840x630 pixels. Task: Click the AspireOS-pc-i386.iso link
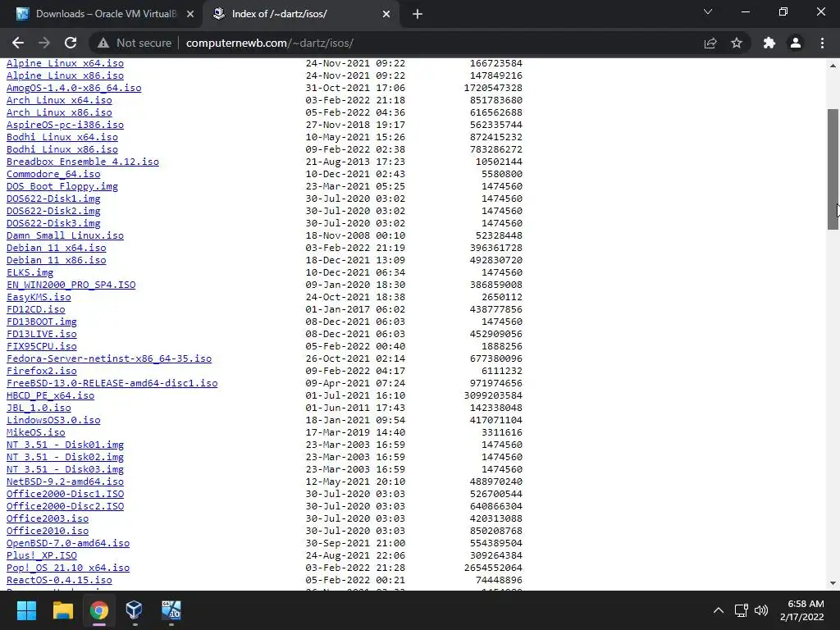[65, 125]
